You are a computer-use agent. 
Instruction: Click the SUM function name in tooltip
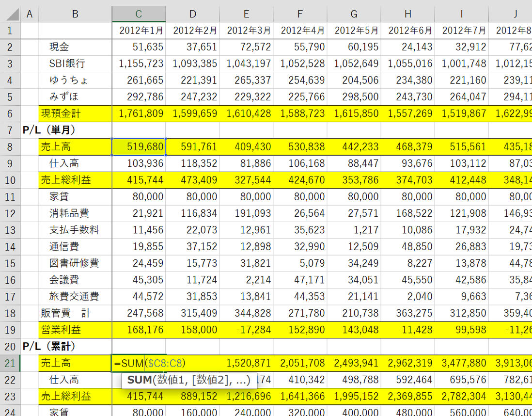[x=140, y=380]
